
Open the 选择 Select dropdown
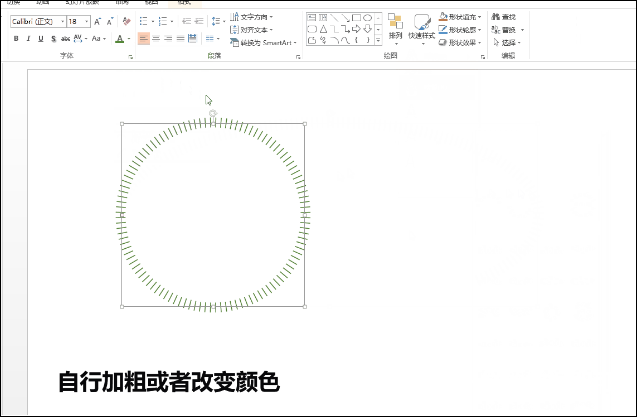(507, 42)
